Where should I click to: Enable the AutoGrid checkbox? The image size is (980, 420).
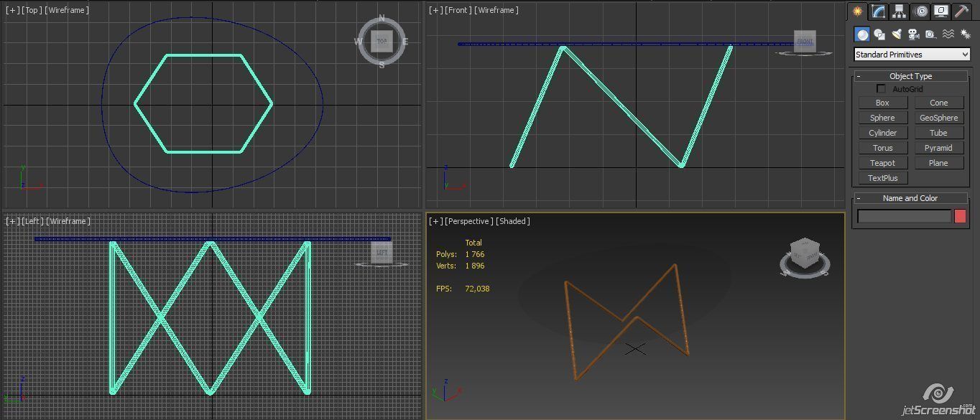(x=881, y=89)
